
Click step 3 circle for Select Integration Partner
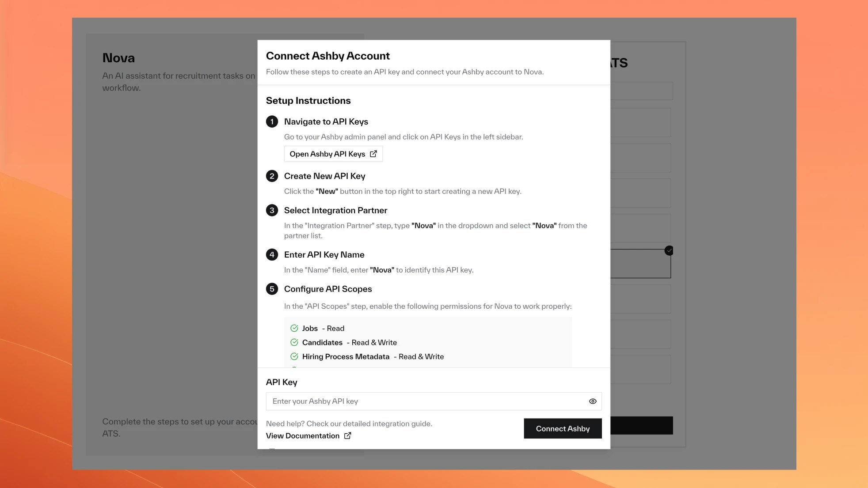pyautogui.click(x=272, y=210)
